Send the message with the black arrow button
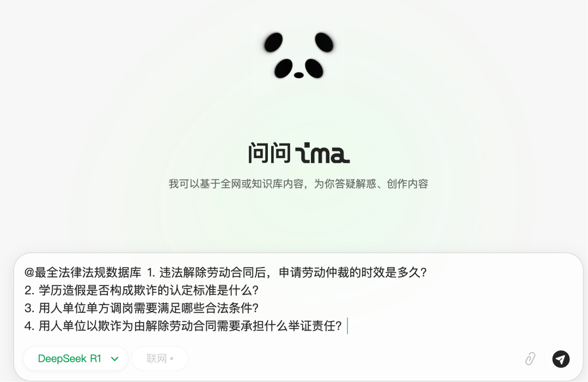The image size is (588, 382). point(561,359)
